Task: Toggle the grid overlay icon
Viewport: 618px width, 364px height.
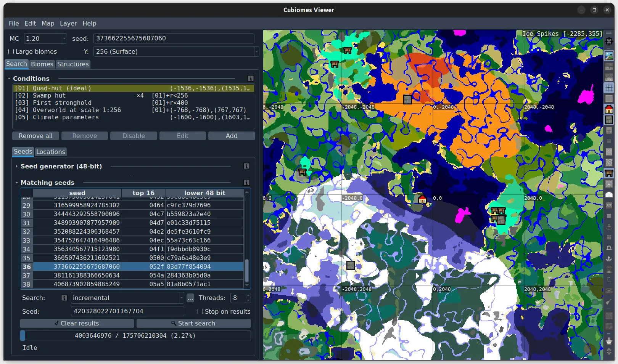Action: click(609, 88)
